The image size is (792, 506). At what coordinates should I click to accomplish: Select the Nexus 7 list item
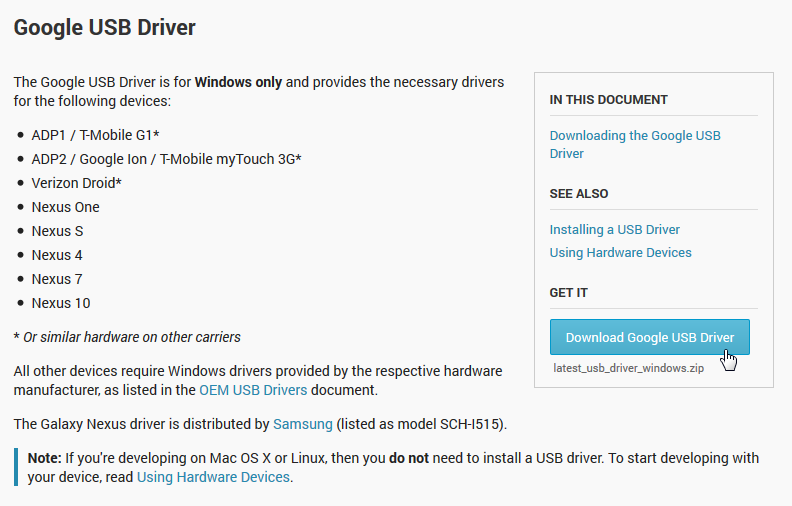[x=57, y=279]
